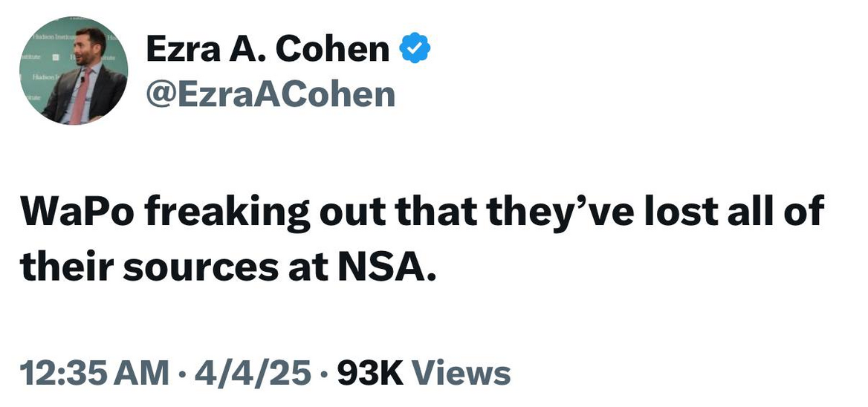This screenshot has height=407, width=868.
Task: Open the 93K Views analytics
Action: point(424,373)
